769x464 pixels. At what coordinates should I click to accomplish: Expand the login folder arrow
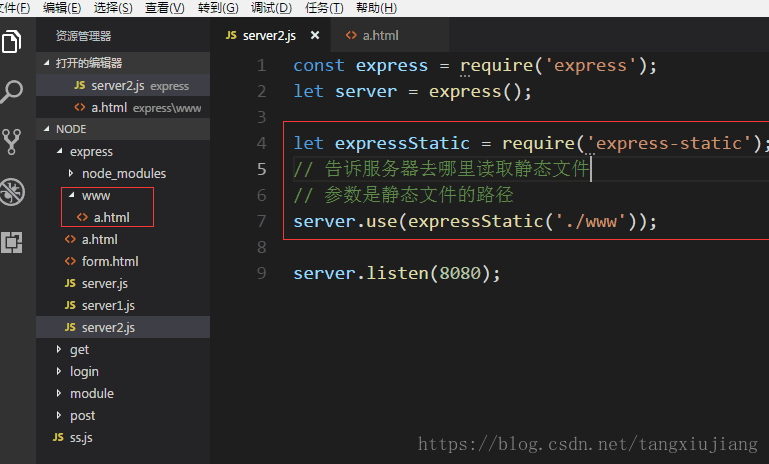point(59,371)
